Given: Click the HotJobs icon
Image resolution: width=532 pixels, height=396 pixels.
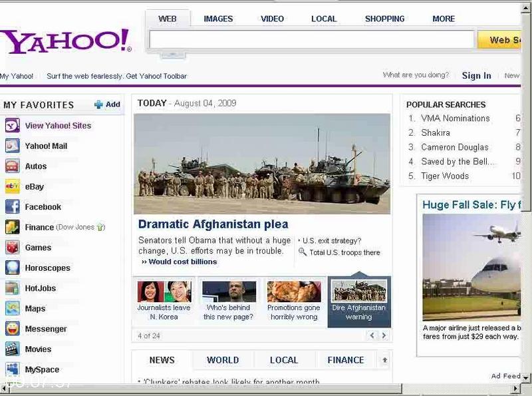Looking at the screenshot, I should tap(12, 288).
